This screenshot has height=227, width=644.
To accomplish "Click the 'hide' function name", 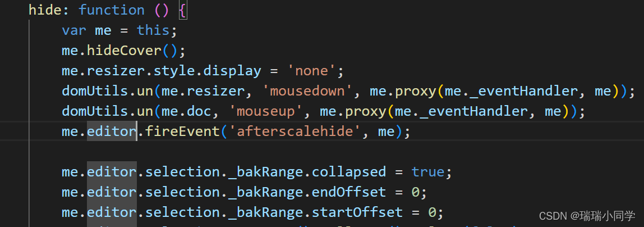I will 45,10.
